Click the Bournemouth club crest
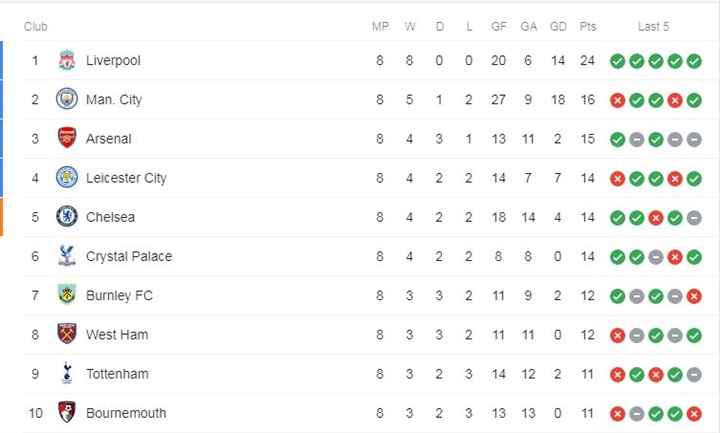Viewport: 720px width, 433px height. coord(67,412)
